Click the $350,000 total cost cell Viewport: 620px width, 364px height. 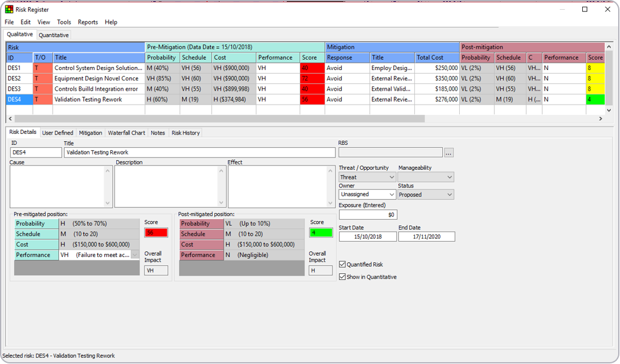coord(437,79)
